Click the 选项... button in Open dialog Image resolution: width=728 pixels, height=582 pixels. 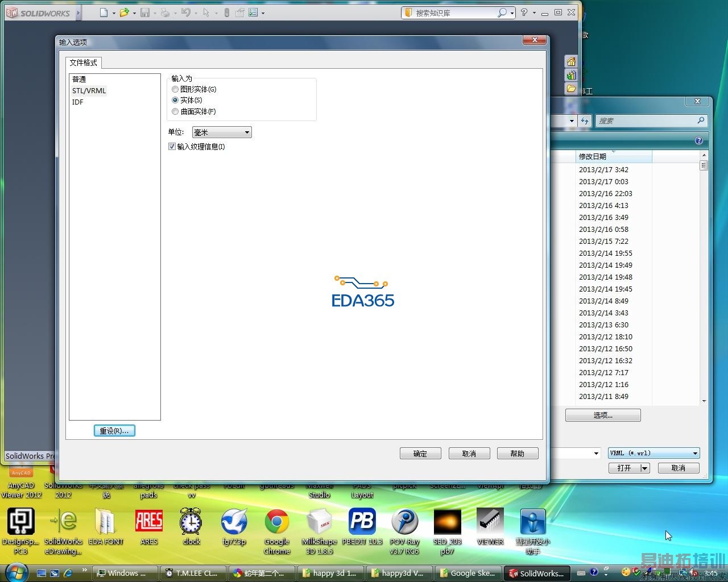603,415
